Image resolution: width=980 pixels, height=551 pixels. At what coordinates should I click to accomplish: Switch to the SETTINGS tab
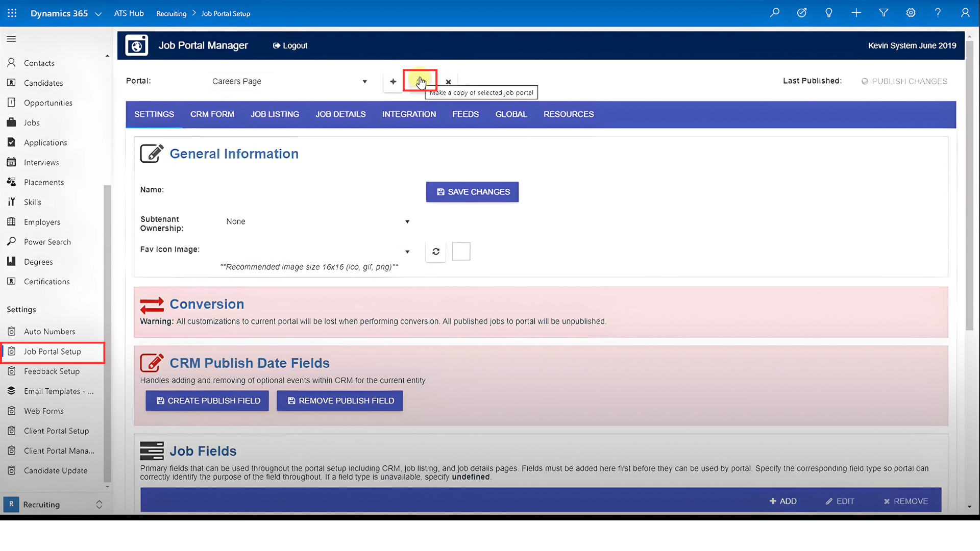click(x=154, y=114)
